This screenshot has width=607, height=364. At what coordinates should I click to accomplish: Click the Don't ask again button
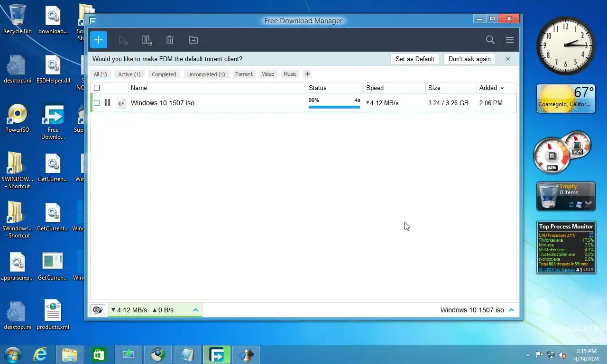tap(469, 59)
